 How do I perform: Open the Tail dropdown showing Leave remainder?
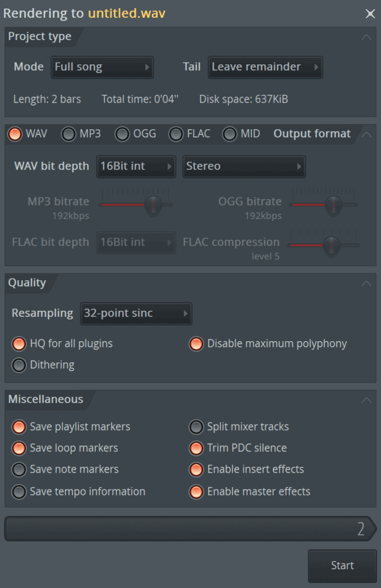(265, 67)
